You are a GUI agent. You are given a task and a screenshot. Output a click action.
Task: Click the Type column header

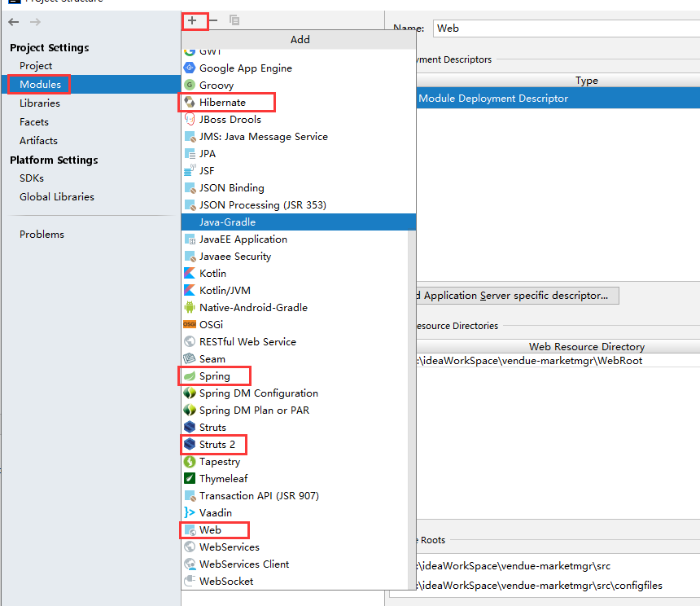[586, 81]
